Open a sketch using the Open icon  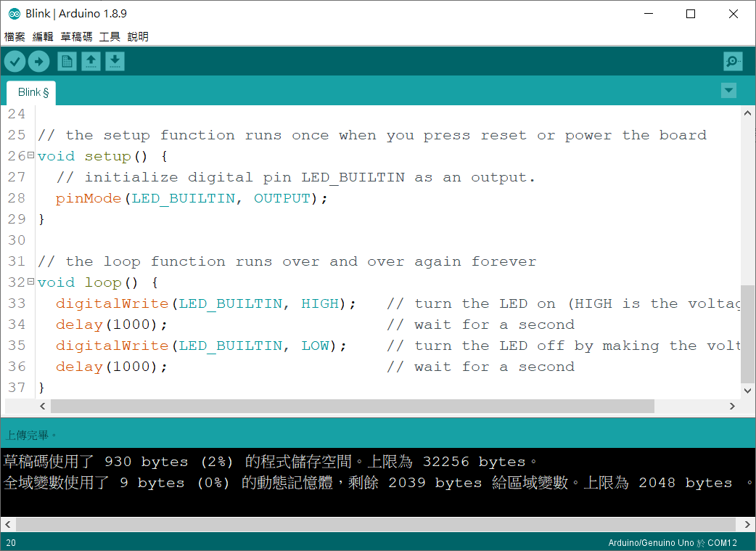91,61
